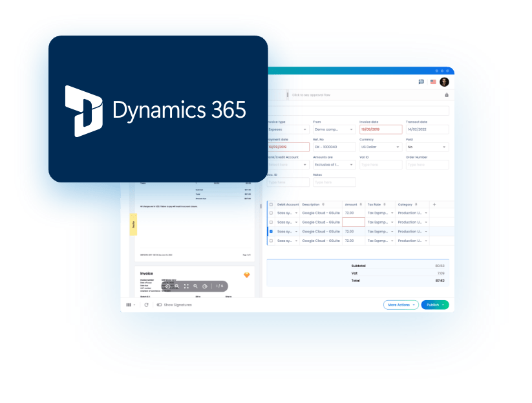Viewport: 532px width, 403px height.
Task: Click the Publish button
Action: [x=434, y=305]
